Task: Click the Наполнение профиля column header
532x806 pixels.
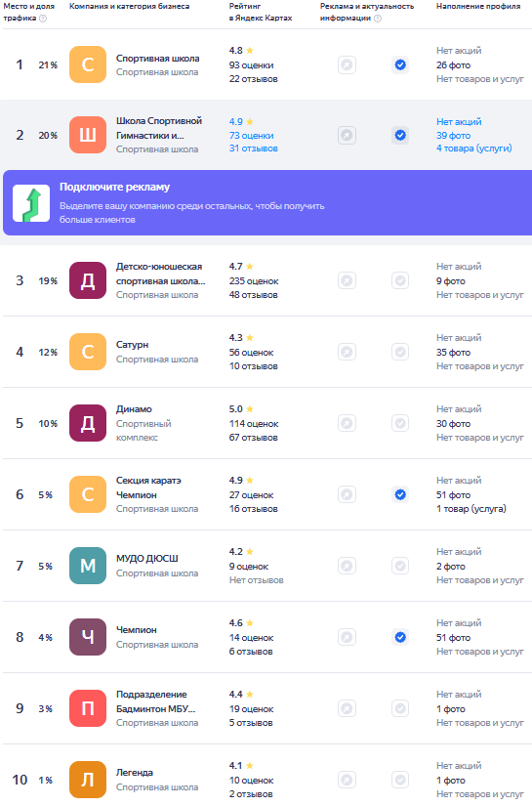Action: [478, 6]
